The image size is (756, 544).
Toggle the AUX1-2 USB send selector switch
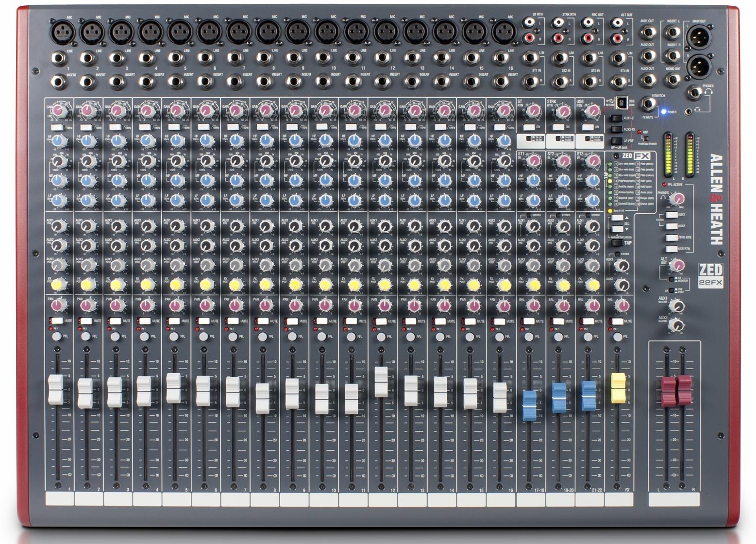coord(616,118)
